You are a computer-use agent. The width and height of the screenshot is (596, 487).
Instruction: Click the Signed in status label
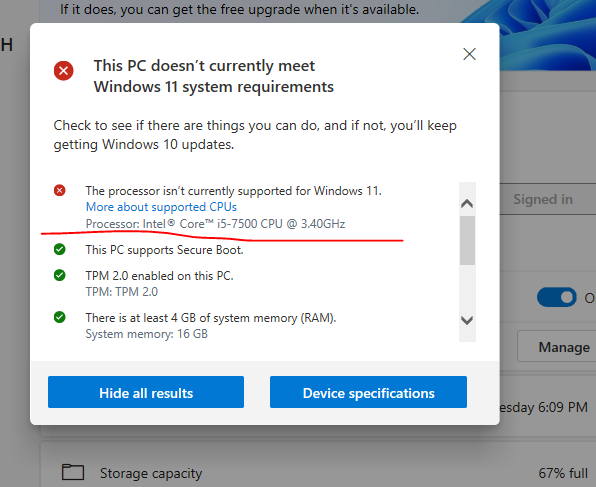543,199
